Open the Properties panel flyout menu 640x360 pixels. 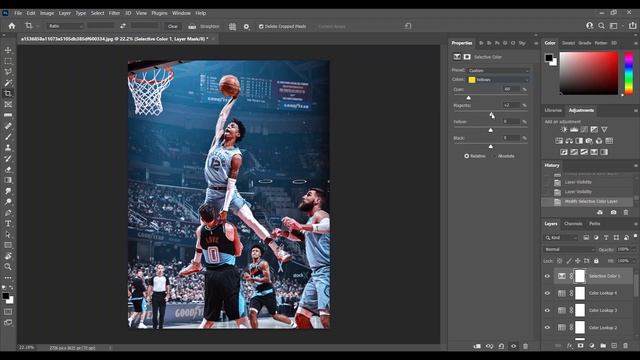536,43
